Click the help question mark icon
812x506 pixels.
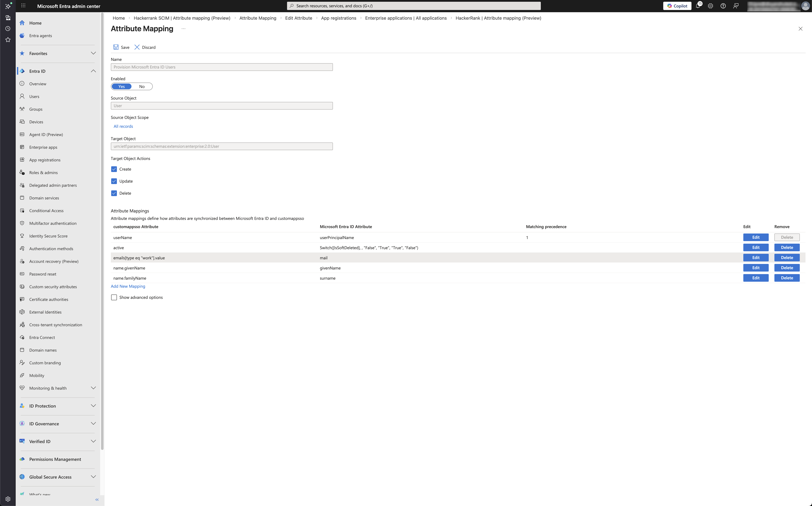(723, 6)
